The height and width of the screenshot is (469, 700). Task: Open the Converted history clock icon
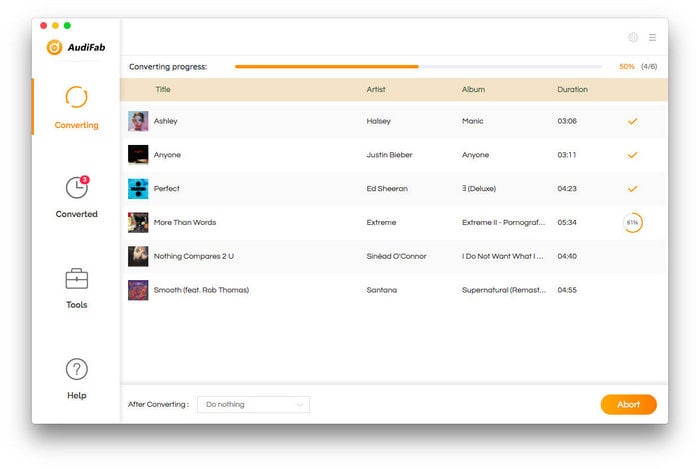(76, 188)
